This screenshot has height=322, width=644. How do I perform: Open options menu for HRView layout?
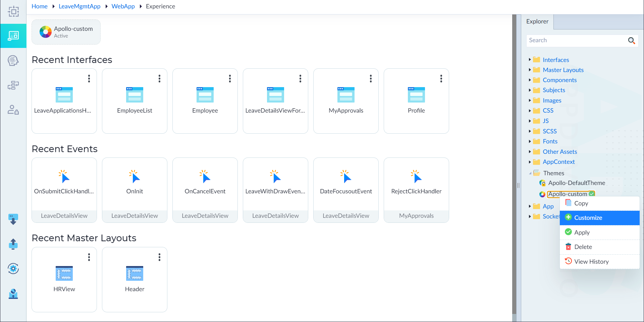point(89,257)
